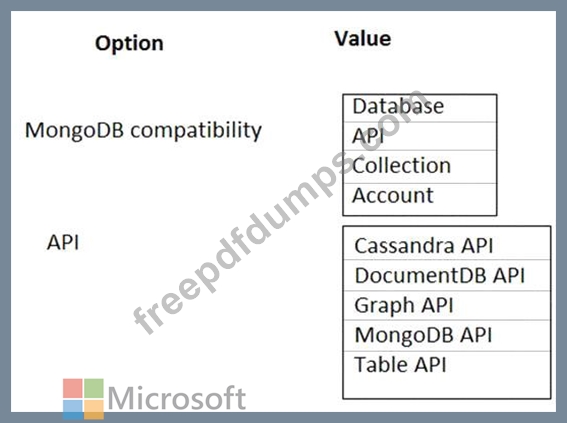Choose MongoDB API from the list
Screen dimensions: 567x423
pyautogui.click(x=447, y=336)
